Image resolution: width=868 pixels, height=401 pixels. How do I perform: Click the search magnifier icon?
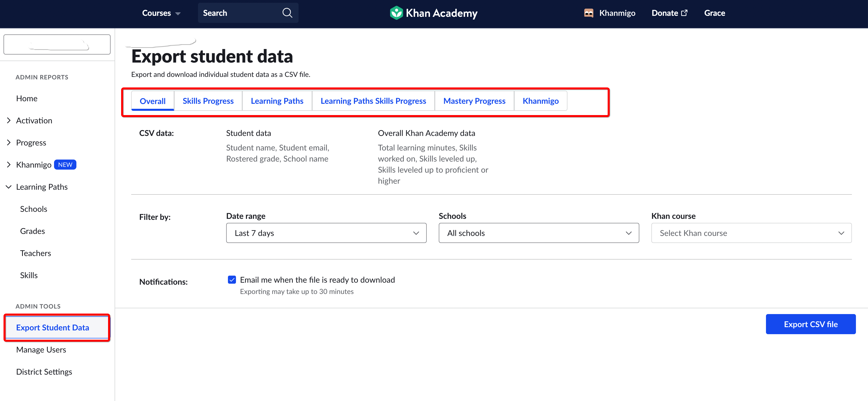[287, 13]
